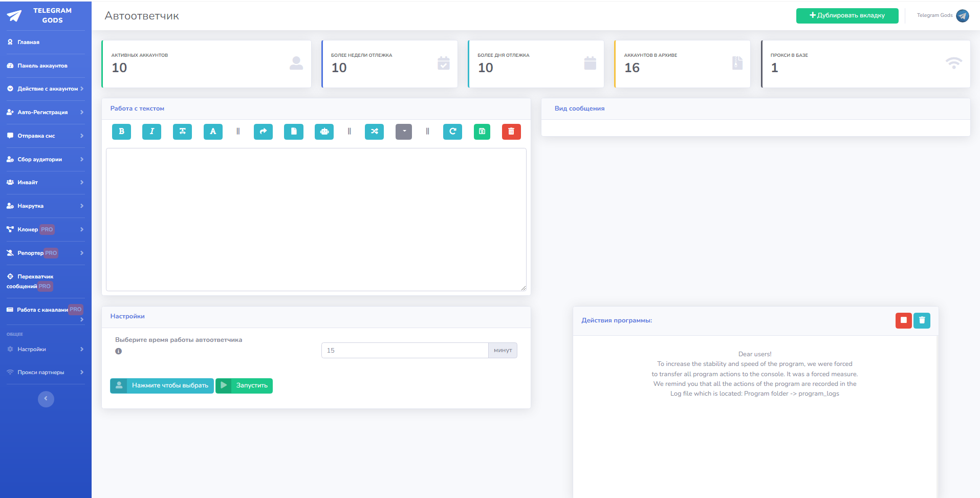Click the 'Dear users!' log message line
Image resolution: width=980 pixels, height=498 pixels.
coord(755,354)
